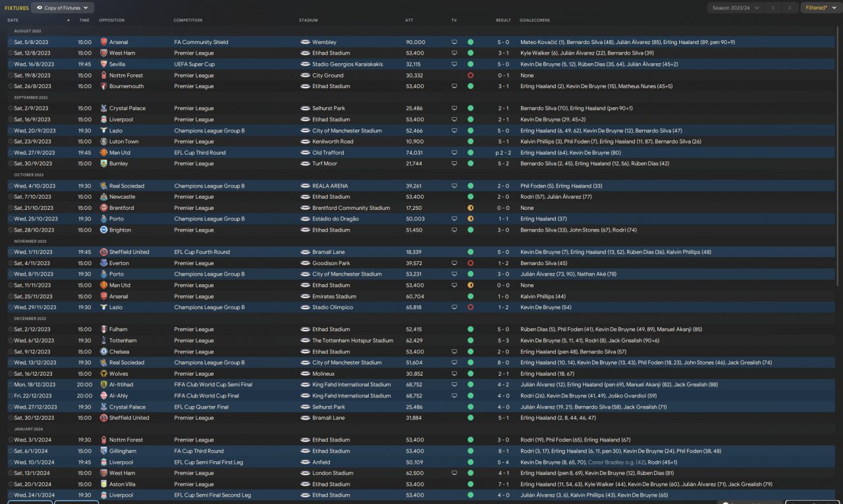
Task: Click the Everton club badge
Action: 103,263
